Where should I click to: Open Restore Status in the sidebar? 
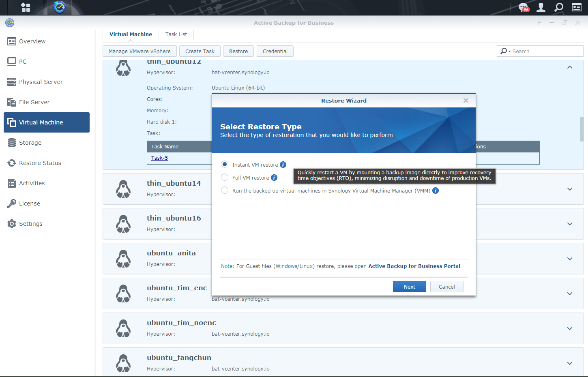coord(40,163)
